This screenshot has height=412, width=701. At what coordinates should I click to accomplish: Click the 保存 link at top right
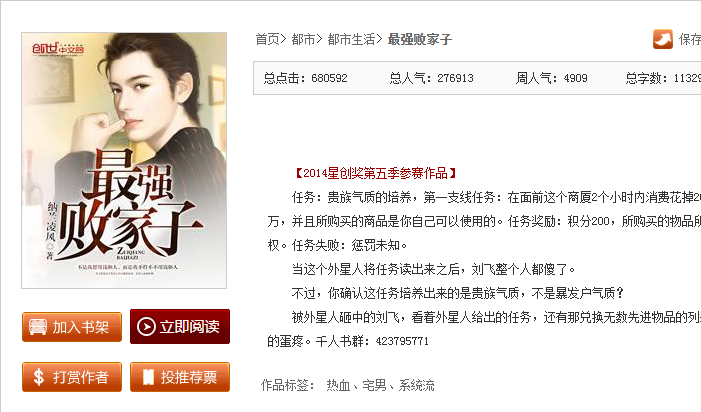coord(690,39)
